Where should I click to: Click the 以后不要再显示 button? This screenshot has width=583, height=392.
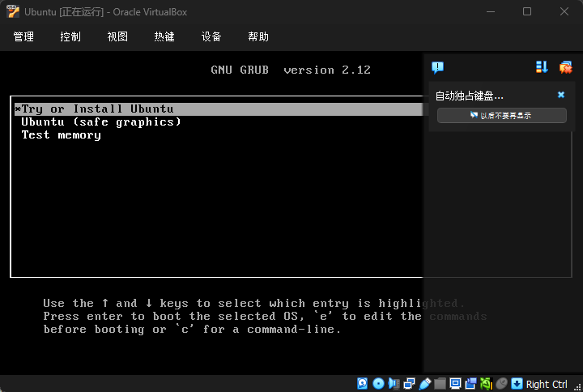pyautogui.click(x=501, y=116)
